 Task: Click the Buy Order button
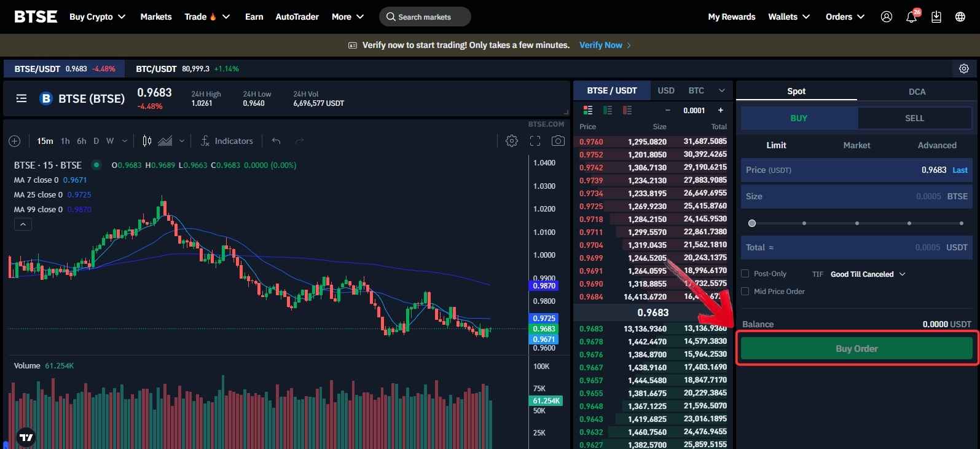(857, 348)
